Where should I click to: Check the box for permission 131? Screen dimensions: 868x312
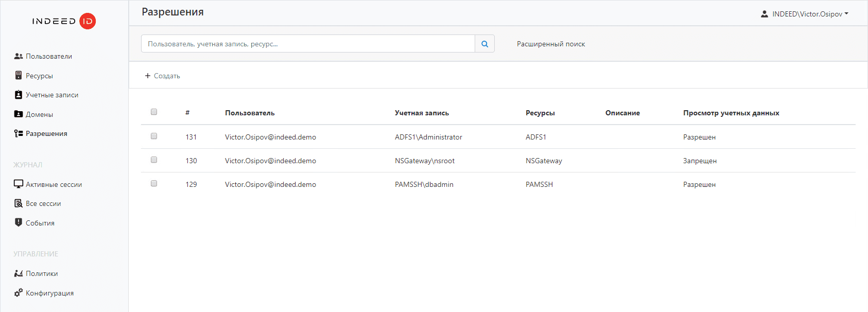[154, 136]
